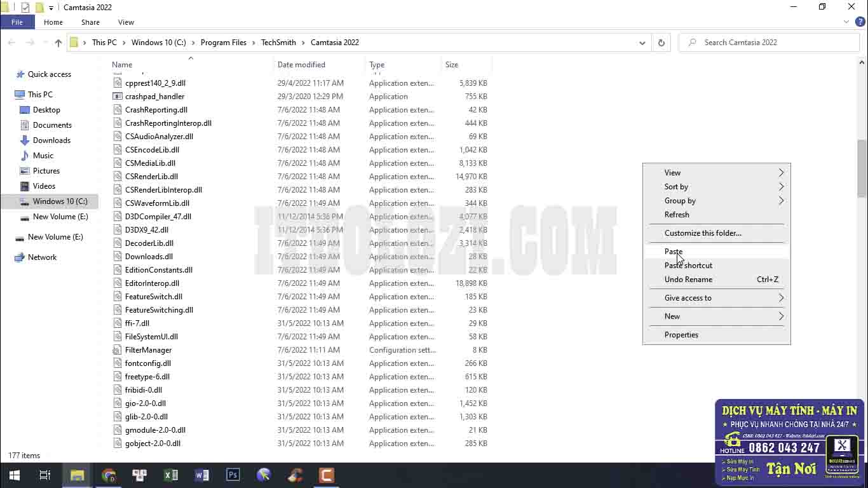Open Google Chrome from the taskbar
The height and width of the screenshot is (488, 868).
point(109,475)
